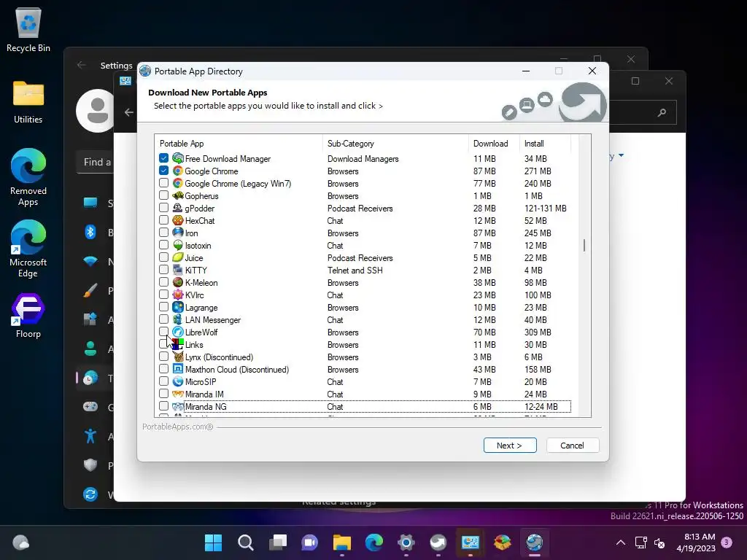Open Settings gear icon on taskbar

click(x=406, y=542)
